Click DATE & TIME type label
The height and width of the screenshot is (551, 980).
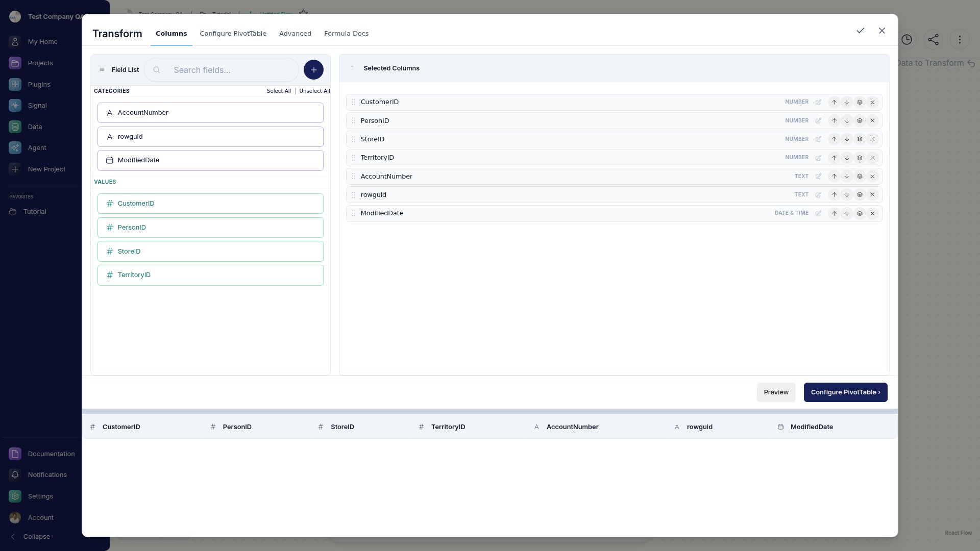(x=792, y=213)
